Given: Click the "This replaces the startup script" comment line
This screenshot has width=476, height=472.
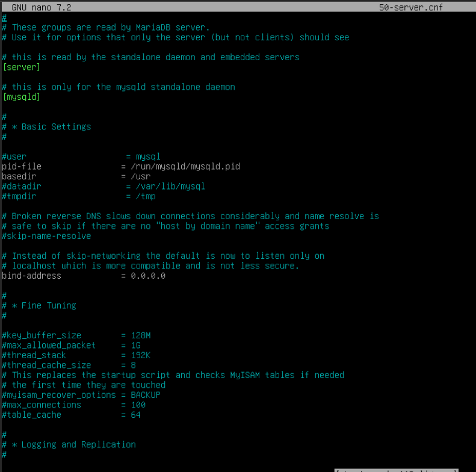Looking at the screenshot, I should [x=173, y=375].
